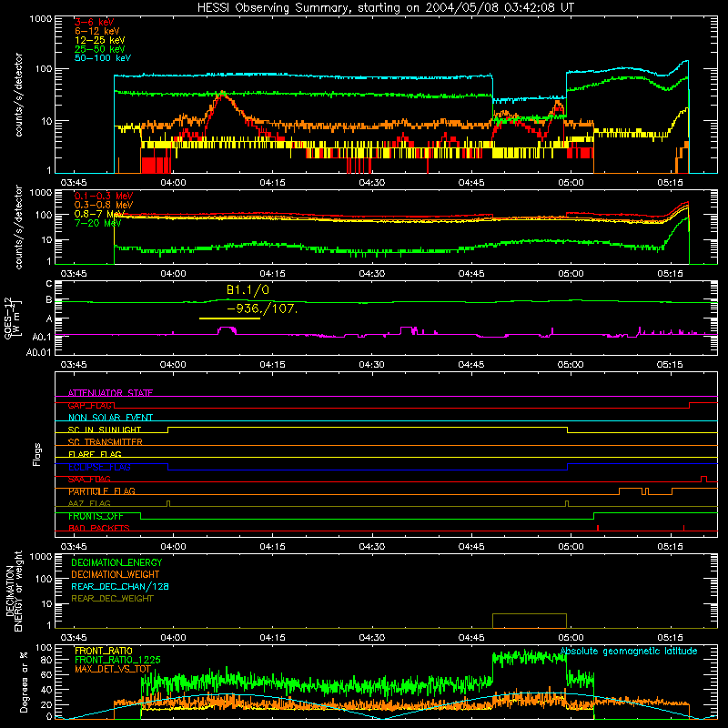Click the FLARE_FLAG label
The height and width of the screenshot is (728, 728).
click(95, 454)
